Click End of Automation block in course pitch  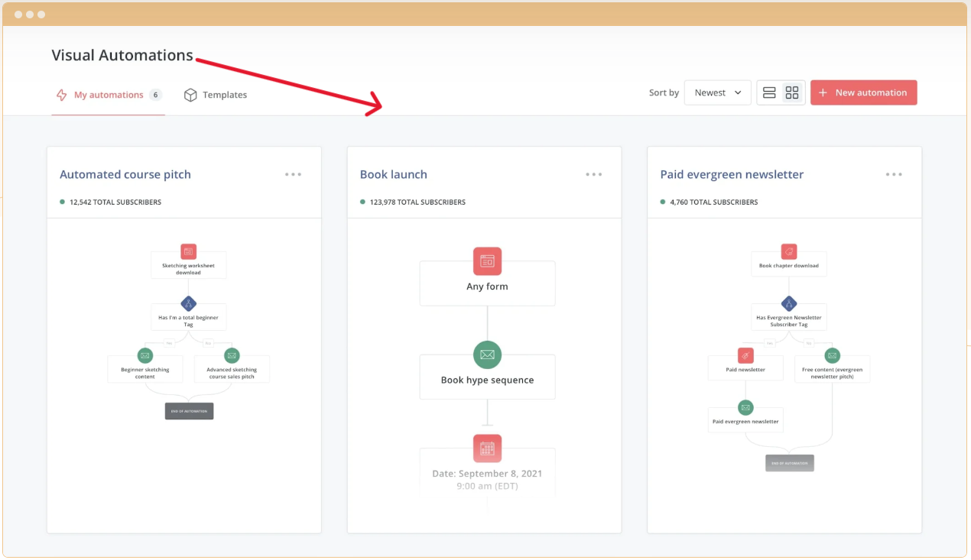[189, 411]
